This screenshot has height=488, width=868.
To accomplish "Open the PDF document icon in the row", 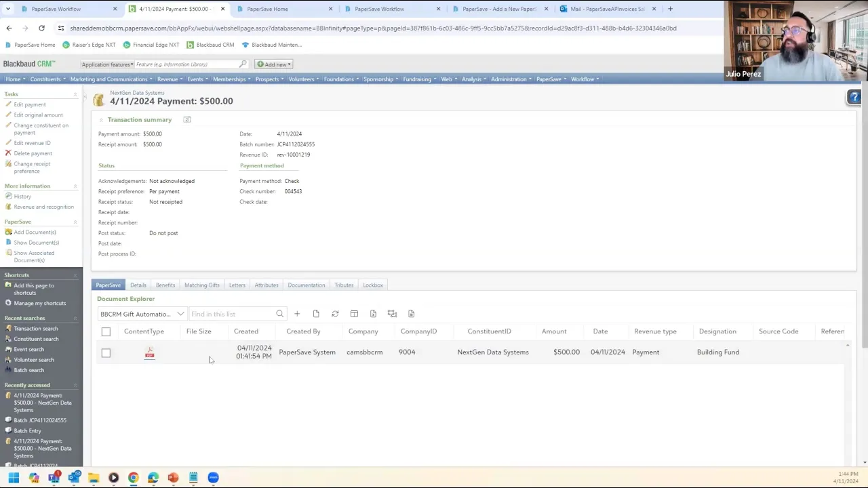I will coord(149,352).
